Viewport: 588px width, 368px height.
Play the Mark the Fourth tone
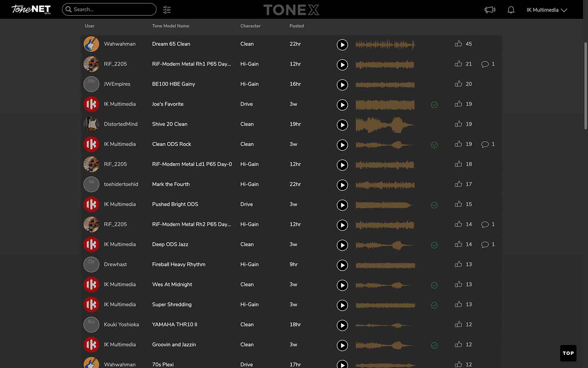pyautogui.click(x=342, y=185)
